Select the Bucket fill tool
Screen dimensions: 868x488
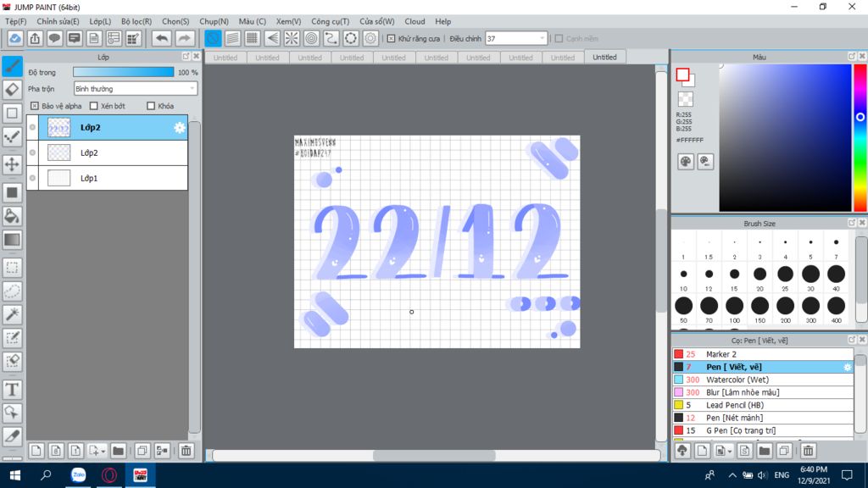click(12, 216)
